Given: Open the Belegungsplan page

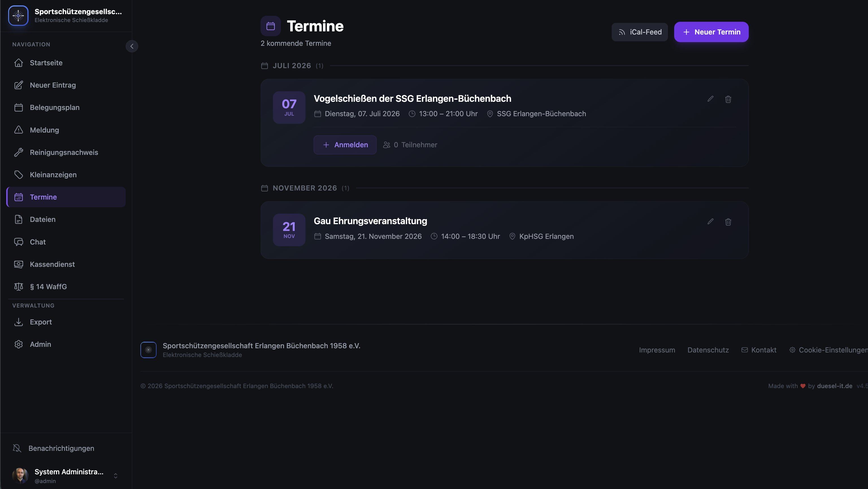Looking at the screenshot, I should tap(54, 107).
